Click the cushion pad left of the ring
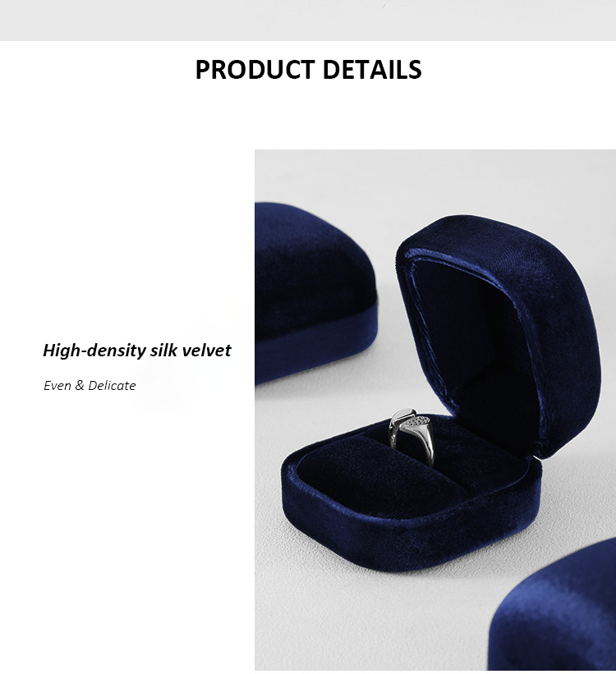This screenshot has width=616, height=674. tap(379, 477)
